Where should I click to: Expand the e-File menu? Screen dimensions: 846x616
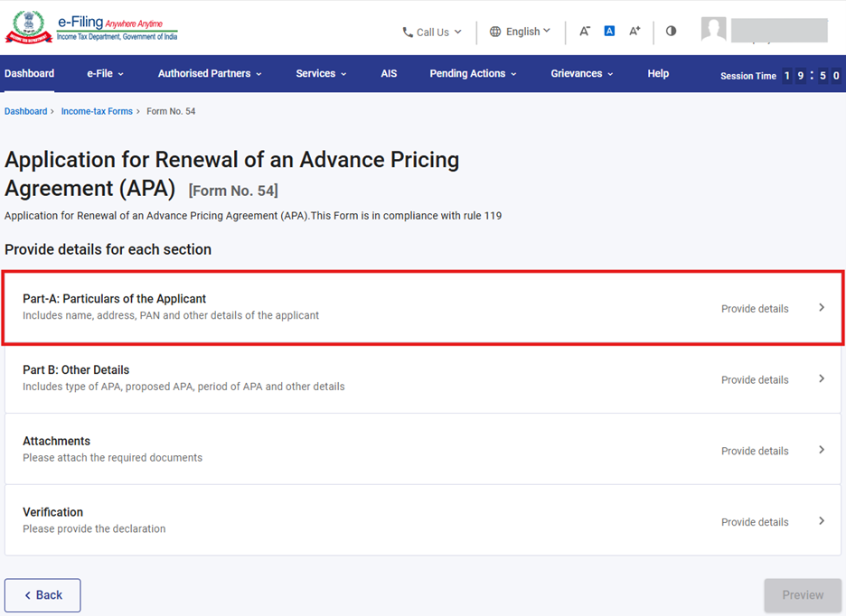[105, 74]
